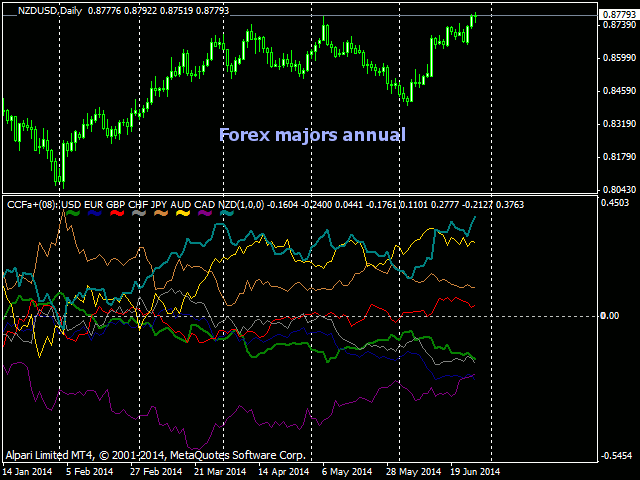Click the 21 Mar 2014 date marker
This screenshot has height=480, width=640.
pyautogui.click(x=220, y=472)
